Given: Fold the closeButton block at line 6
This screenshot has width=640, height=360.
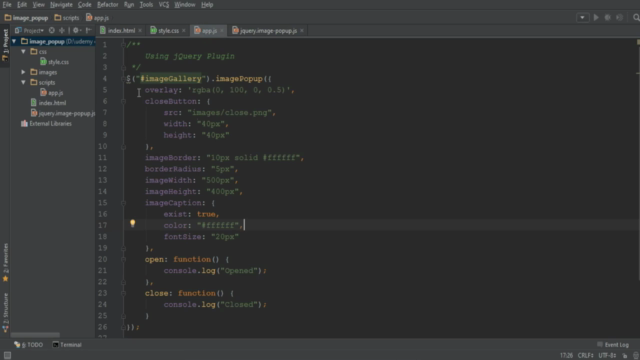Looking at the screenshot, I should pos(123,101).
